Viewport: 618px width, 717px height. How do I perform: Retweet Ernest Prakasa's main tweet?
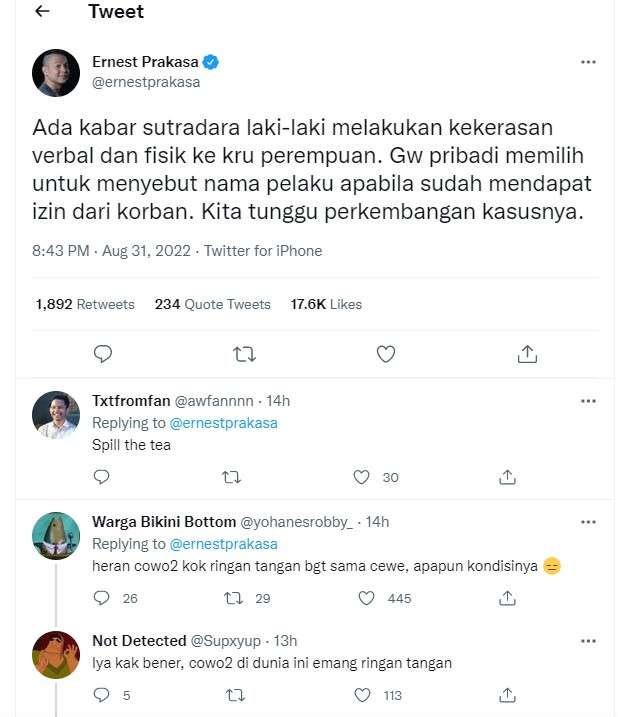tap(244, 353)
